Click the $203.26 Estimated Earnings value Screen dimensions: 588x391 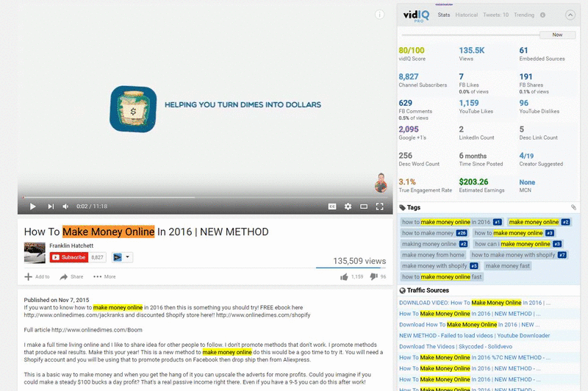(x=473, y=182)
